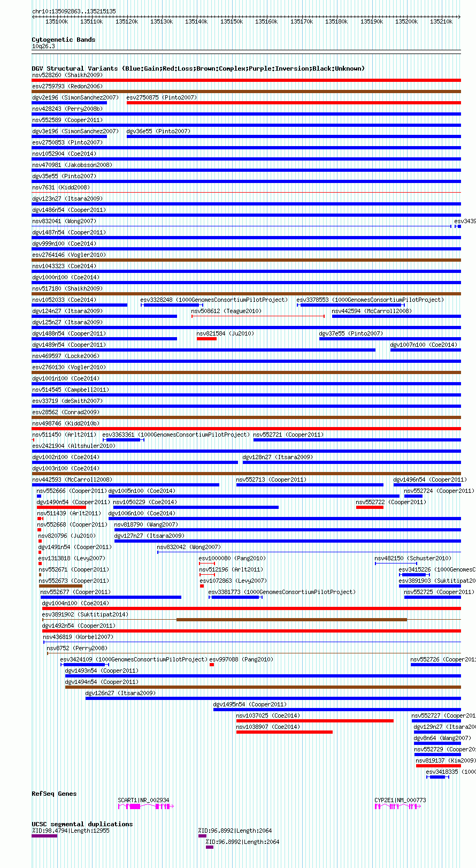Open nsv436819 (Korbel2007) variant label

click(x=79, y=637)
